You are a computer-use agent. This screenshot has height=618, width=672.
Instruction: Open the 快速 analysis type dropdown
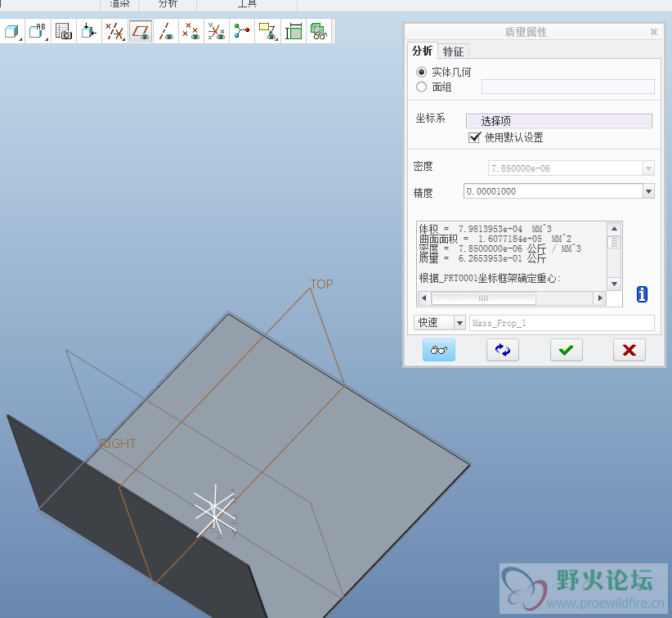pos(459,323)
